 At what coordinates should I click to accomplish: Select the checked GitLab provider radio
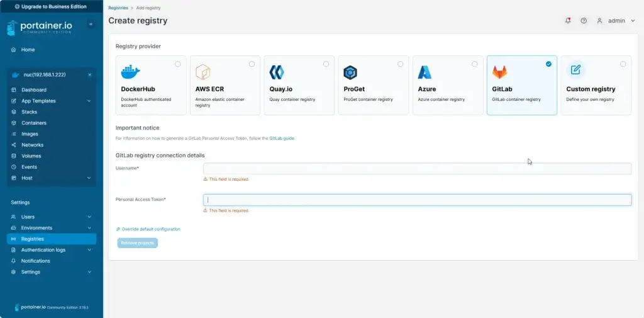548,64
